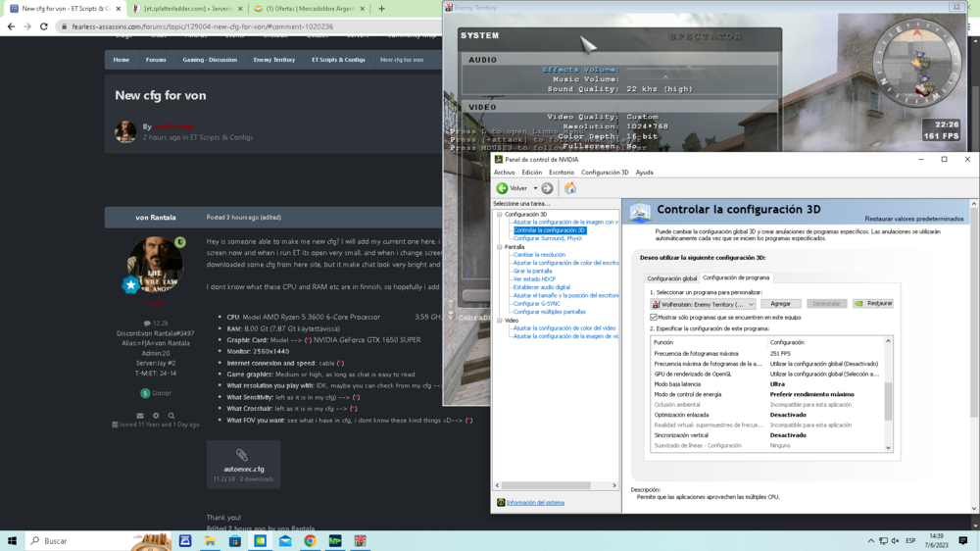Open notification center icon in system tray
Screen dimensions: 980x551
[963, 541]
